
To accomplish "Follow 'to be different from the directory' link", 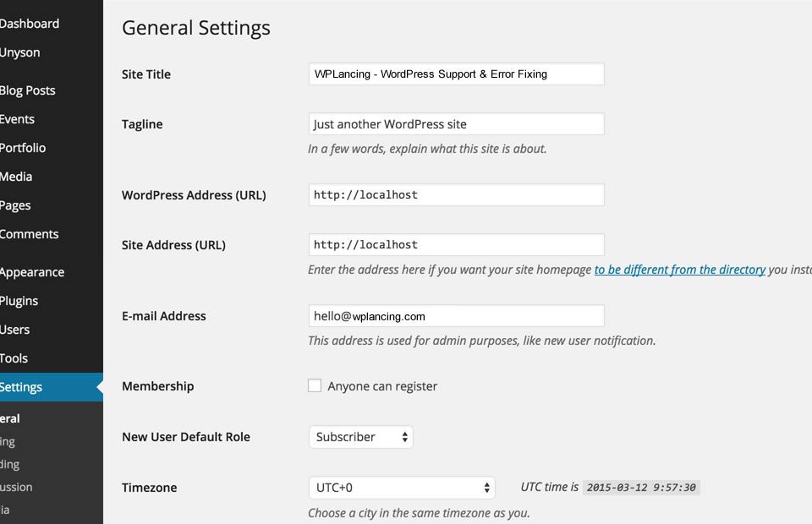I will tap(680, 270).
